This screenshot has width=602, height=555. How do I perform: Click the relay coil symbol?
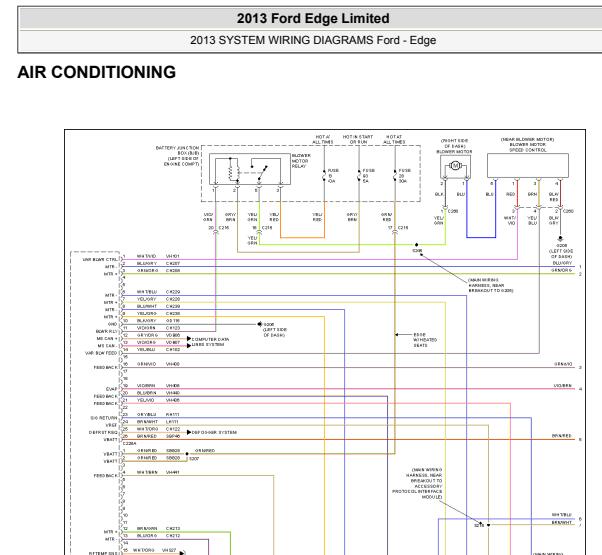point(232,169)
